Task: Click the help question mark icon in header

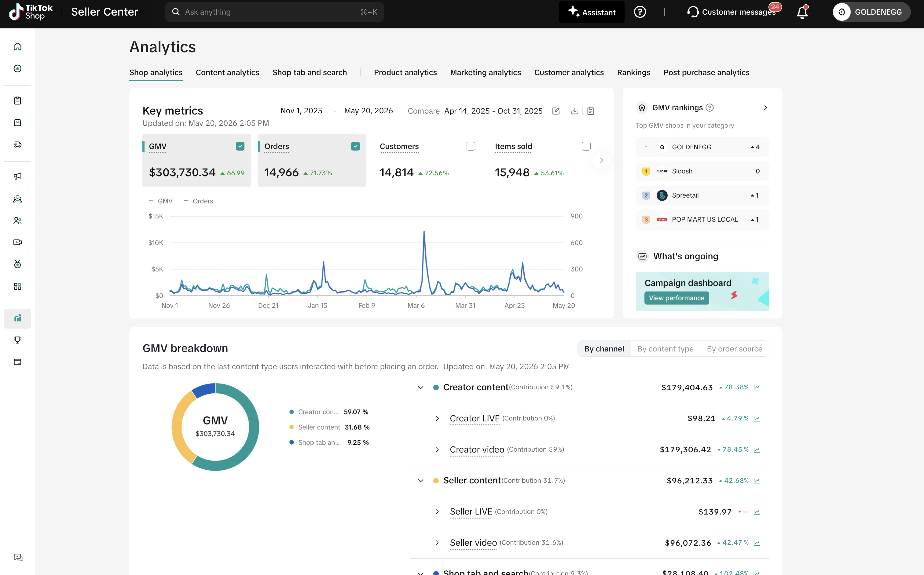Action: coord(640,12)
